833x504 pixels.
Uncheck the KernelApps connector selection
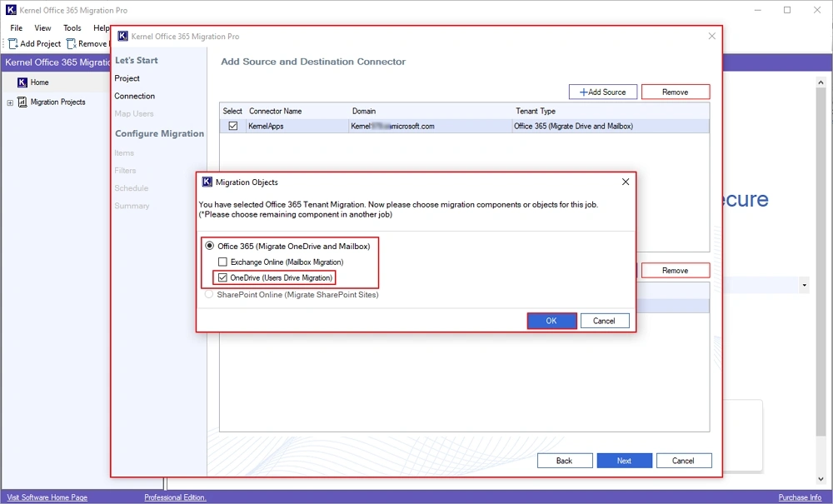(232, 126)
